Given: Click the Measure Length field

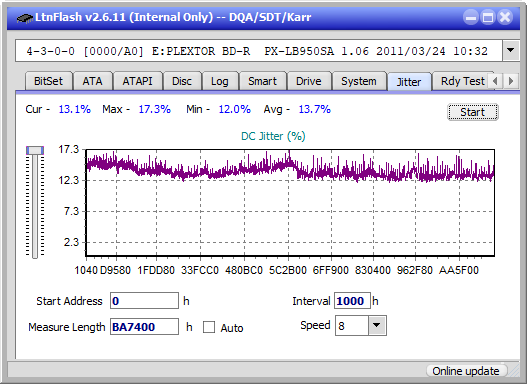Looking at the screenshot, I should pyautogui.click(x=144, y=327).
